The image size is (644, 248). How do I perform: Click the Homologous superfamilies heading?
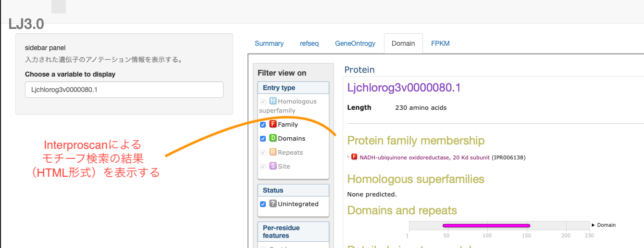coord(416,179)
